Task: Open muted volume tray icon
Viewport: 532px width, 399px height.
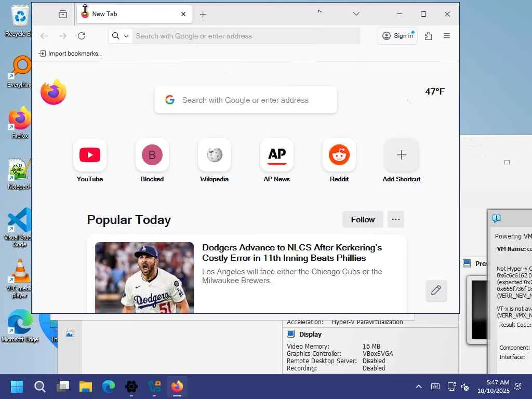Action: click(x=465, y=387)
